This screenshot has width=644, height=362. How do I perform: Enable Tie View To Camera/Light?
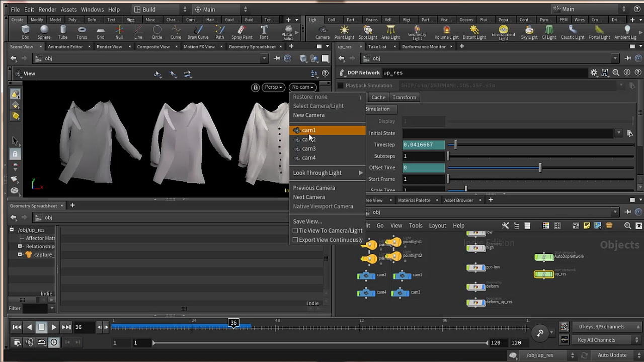pos(296,231)
